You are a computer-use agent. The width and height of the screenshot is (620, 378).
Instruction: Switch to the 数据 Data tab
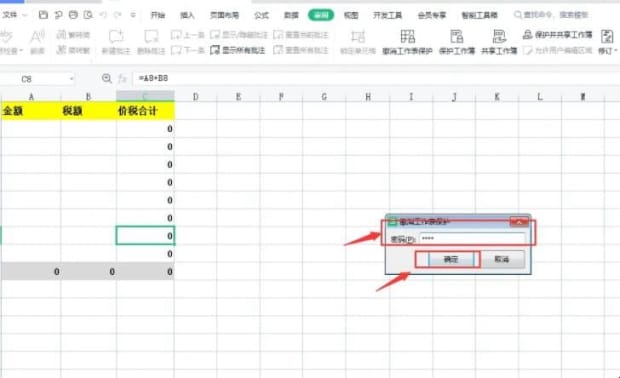pyautogui.click(x=291, y=15)
